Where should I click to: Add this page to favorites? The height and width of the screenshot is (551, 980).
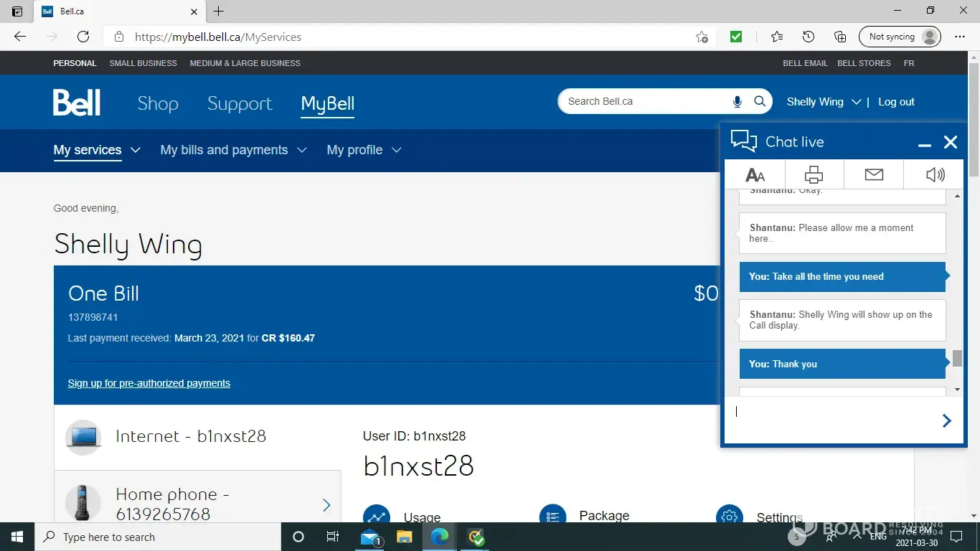pyautogui.click(x=702, y=37)
